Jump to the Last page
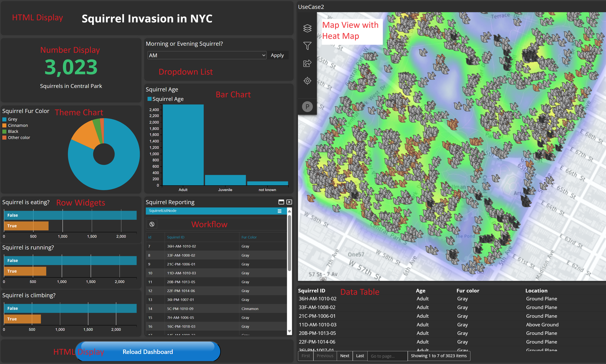The image size is (606, 364). [x=360, y=356]
